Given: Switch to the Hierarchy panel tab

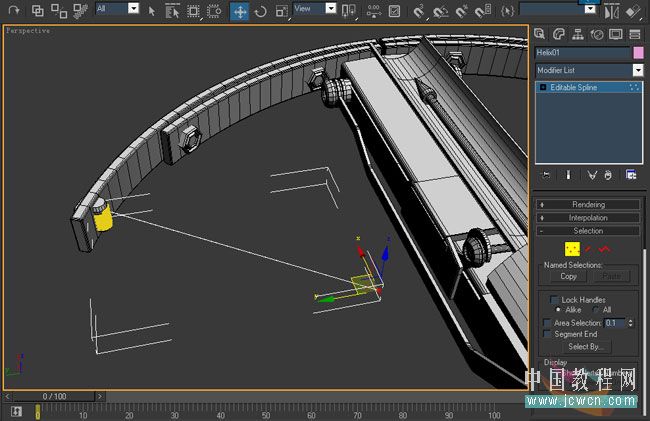Looking at the screenshot, I should click(577, 34).
